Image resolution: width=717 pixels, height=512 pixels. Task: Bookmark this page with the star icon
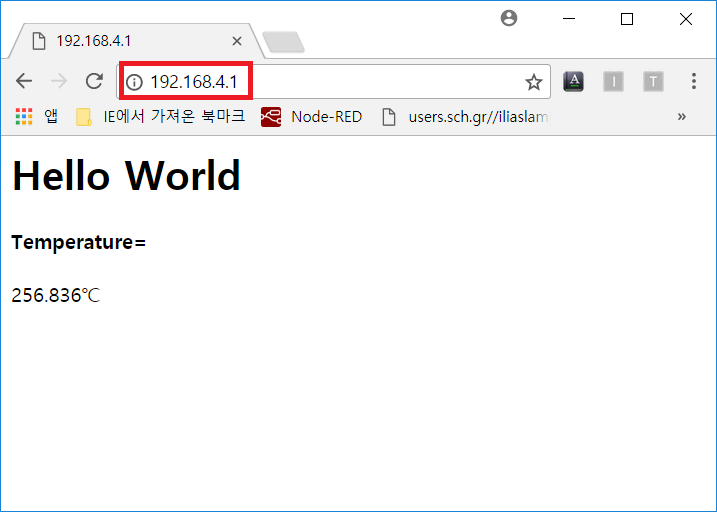pos(533,82)
